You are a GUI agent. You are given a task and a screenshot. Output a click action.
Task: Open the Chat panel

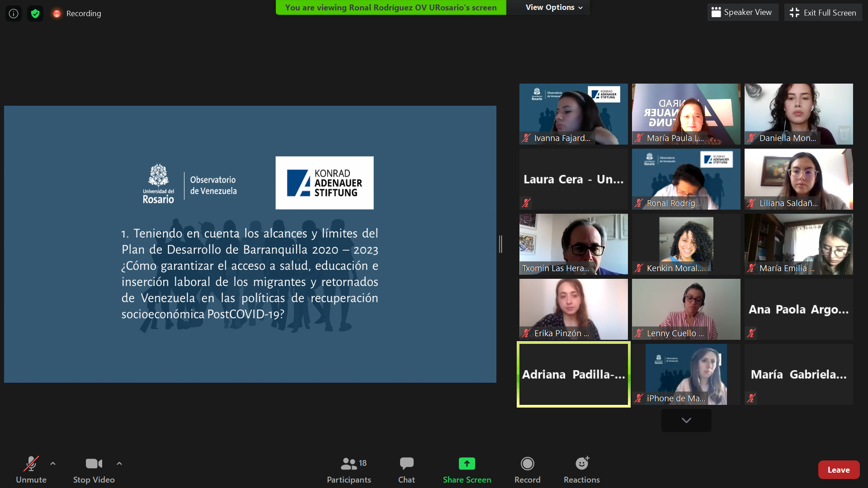tap(406, 470)
